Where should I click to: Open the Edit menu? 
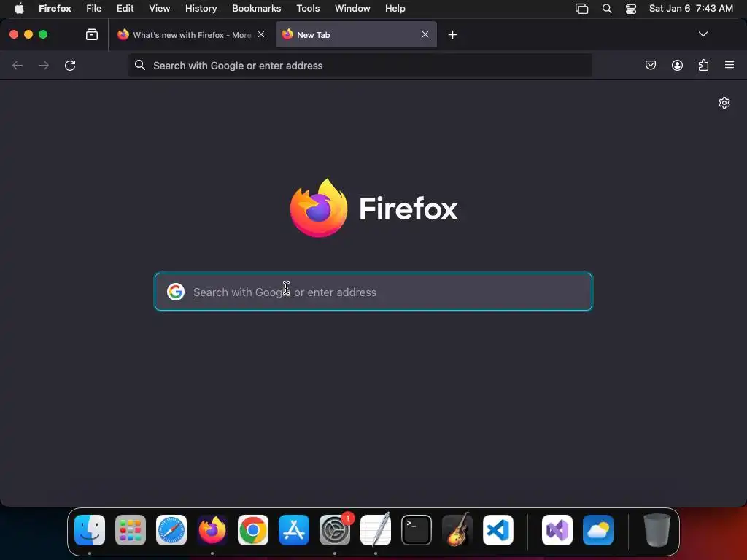[x=125, y=8]
